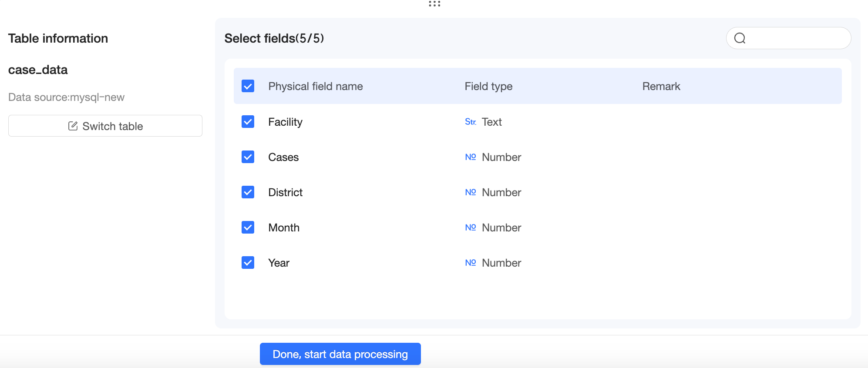868x368 pixels.
Task: Click the Table information heading
Action: point(58,38)
